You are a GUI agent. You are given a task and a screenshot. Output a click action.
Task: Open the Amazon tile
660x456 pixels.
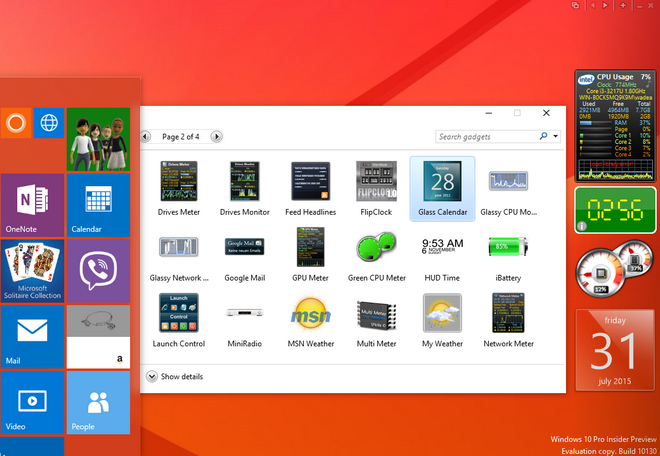click(98, 337)
